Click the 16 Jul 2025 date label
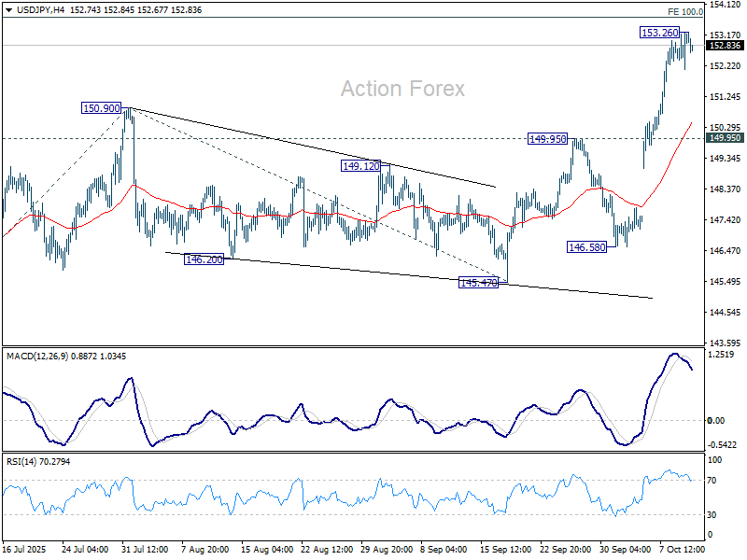The width and height of the screenshot is (747, 560). [25, 550]
